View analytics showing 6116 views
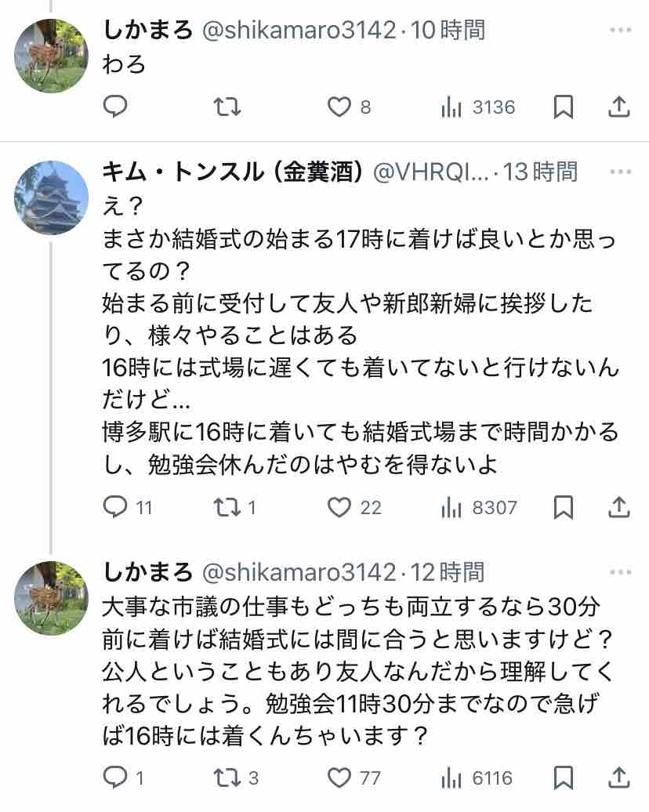 [x=451, y=778]
